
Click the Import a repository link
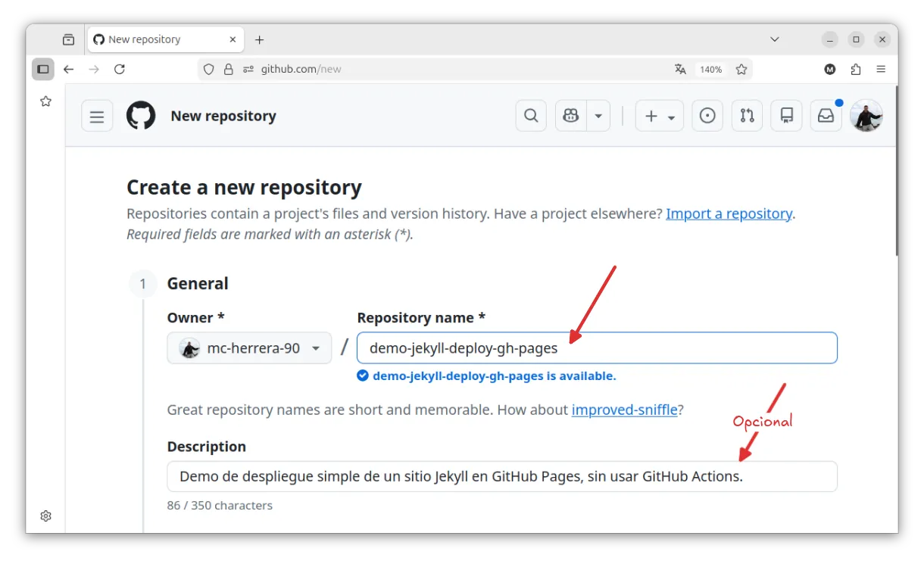[x=729, y=213]
